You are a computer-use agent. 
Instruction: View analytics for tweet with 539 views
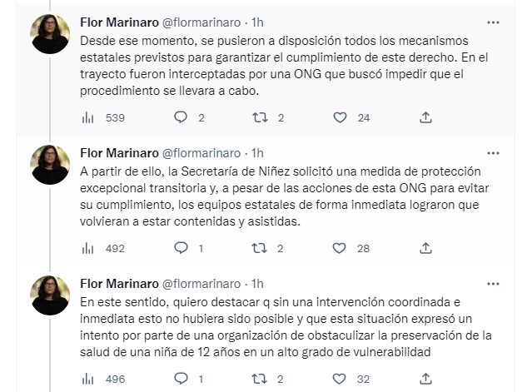pyautogui.click(x=90, y=117)
